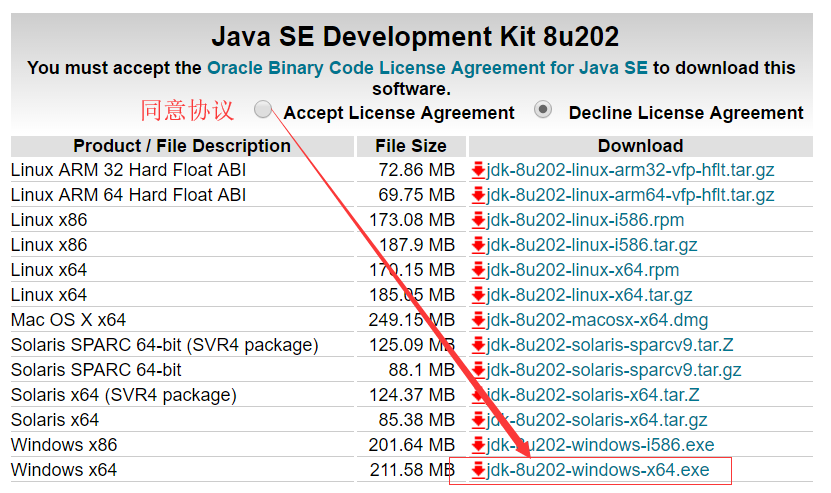Click Mac OS X x64 description
This screenshot has width=831, height=493.
pos(68,320)
